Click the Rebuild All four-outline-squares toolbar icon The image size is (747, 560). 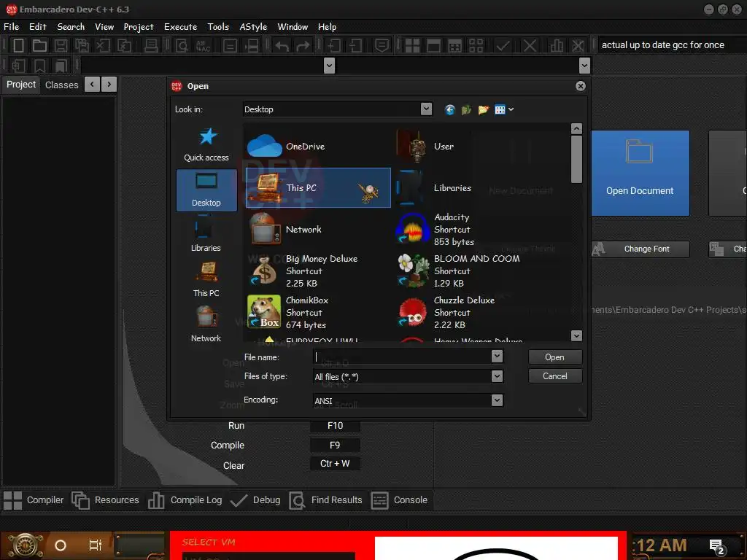click(476, 46)
